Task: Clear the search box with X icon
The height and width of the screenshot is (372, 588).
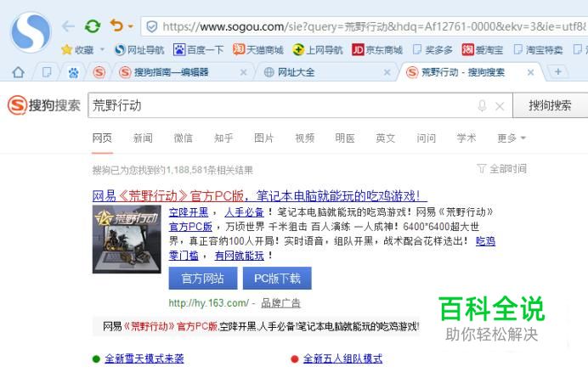Action: point(500,106)
